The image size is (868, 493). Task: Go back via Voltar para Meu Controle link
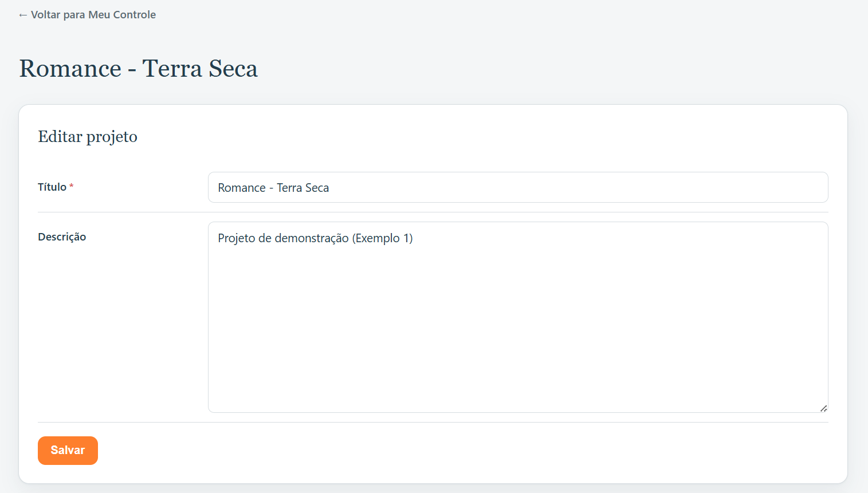87,15
